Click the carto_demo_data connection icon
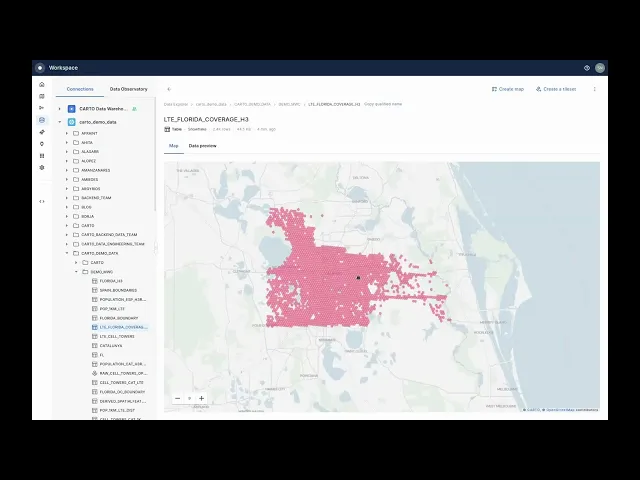Image resolution: width=640 pixels, height=480 pixels. coord(71,122)
